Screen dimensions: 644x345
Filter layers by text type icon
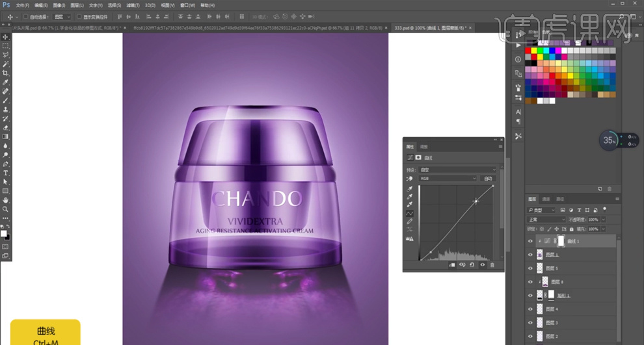pos(579,210)
